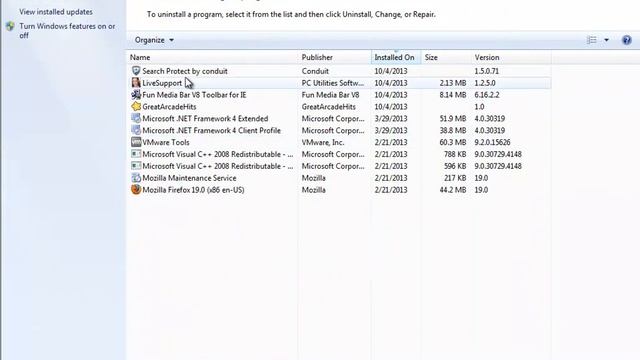Image resolution: width=640 pixels, height=360 pixels.
Task: Select Fun Media Bar V8 Toolbar for IE
Action: pyautogui.click(x=194, y=95)
